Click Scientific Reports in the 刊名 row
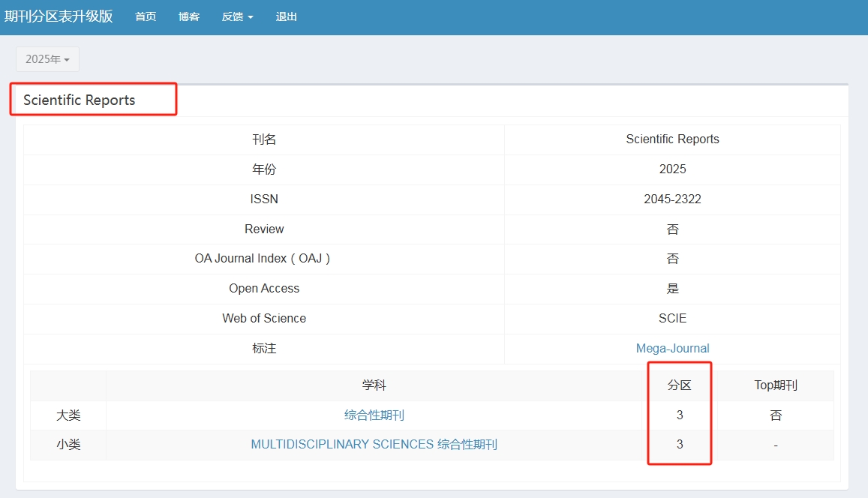 [x=673, y=139]
